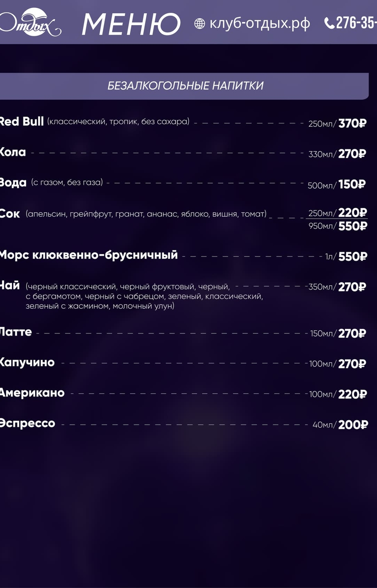Click the 276-35 phone number
Viewport: 377px width, 588px height.
(x=356, y=23)
